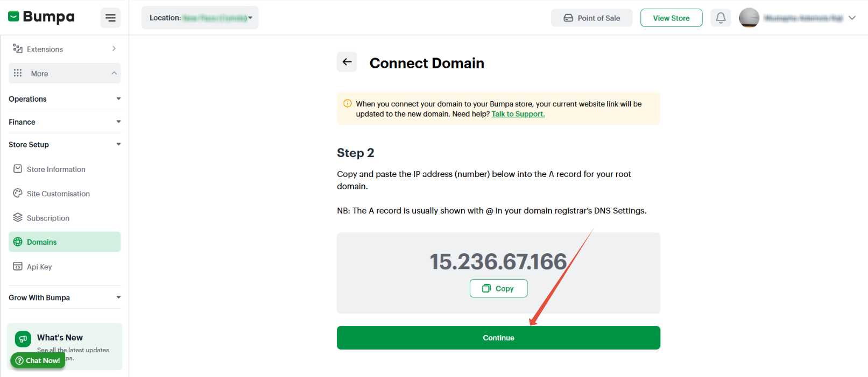Viewport: 868px width, 377px height.
Task: Click the Bumpa logo
Action: pos(41,17)
